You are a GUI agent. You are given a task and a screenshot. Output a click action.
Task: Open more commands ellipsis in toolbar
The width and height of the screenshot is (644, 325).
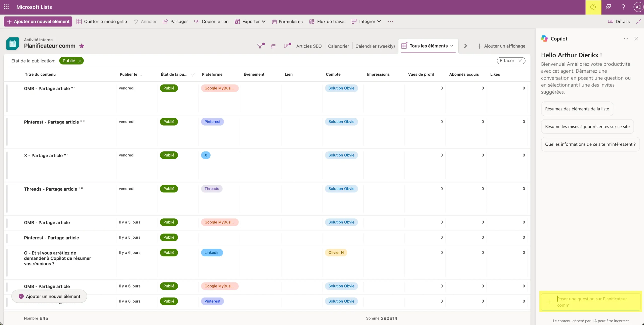click(x=390, y=21)
